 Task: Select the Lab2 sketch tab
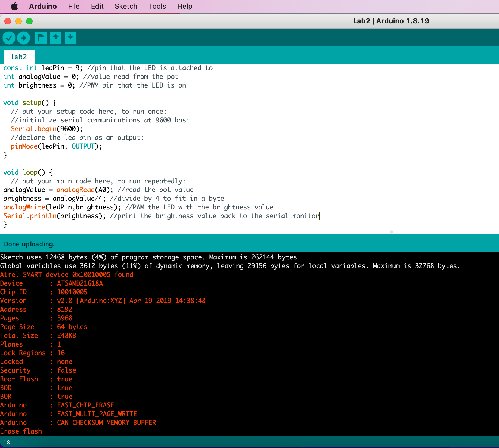[19, 57]
